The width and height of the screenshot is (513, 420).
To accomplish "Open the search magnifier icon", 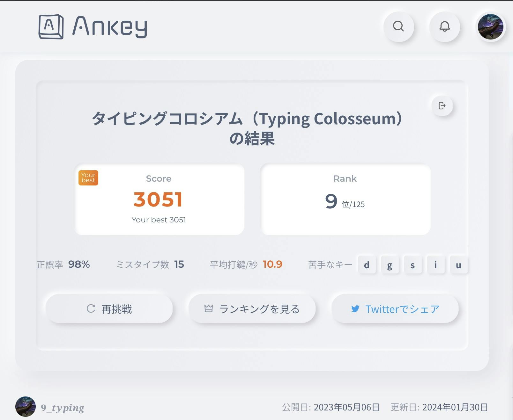I will pos(398,26).
